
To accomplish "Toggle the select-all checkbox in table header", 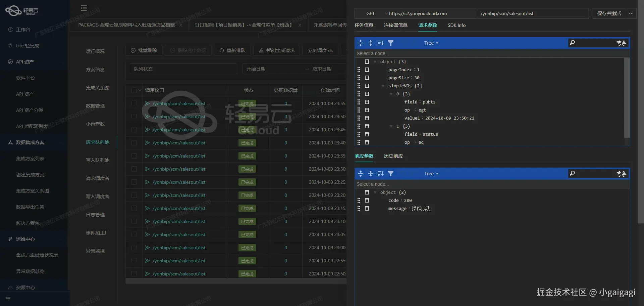I will pyautogui.click(x=134, y=90).
